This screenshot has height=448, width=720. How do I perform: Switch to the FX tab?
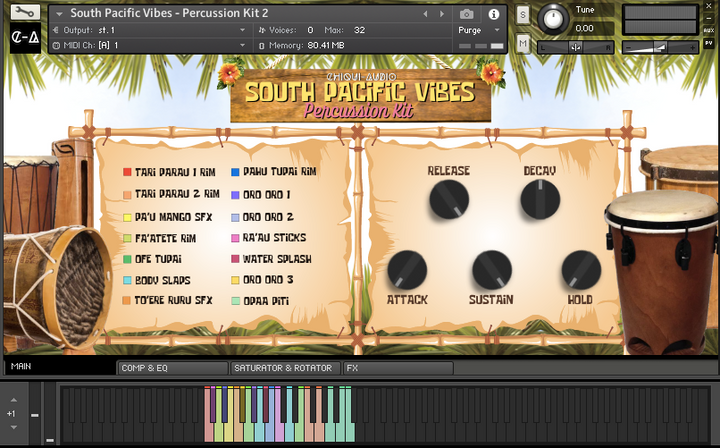click(x=399, y=368)
